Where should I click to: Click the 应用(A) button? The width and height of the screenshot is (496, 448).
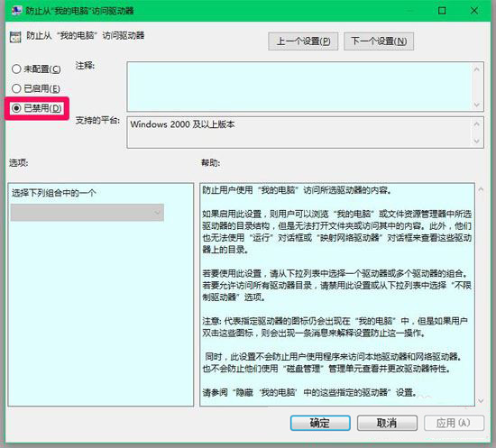(x=454, y=423)
